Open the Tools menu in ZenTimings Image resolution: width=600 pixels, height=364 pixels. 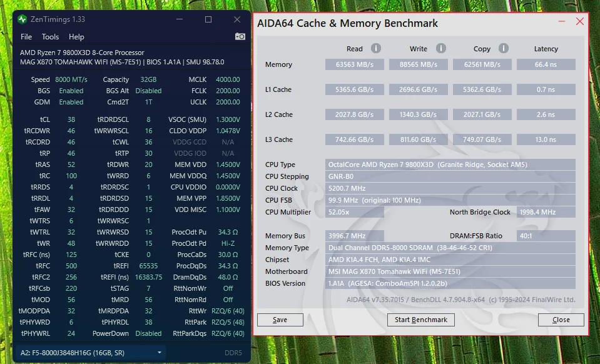[50, 37]
